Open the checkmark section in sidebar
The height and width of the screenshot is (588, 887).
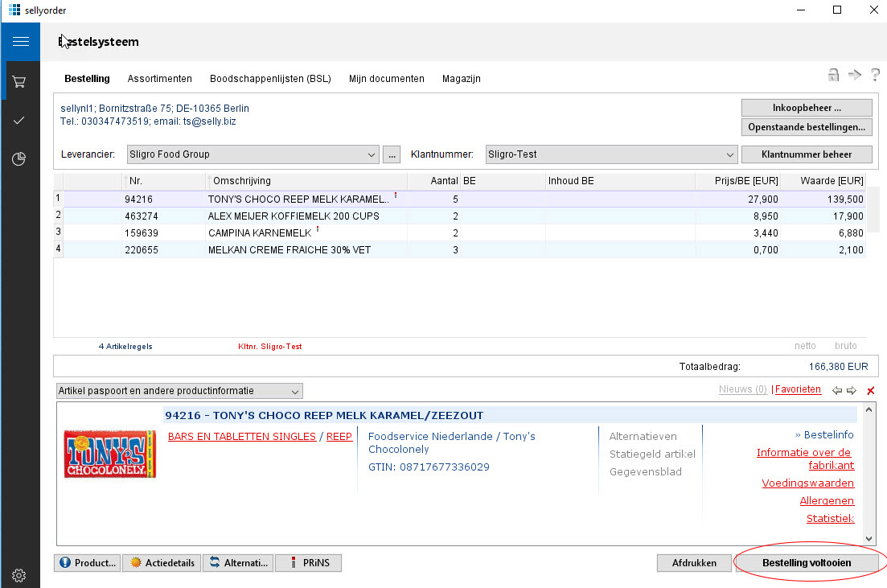tap(20, 121)
